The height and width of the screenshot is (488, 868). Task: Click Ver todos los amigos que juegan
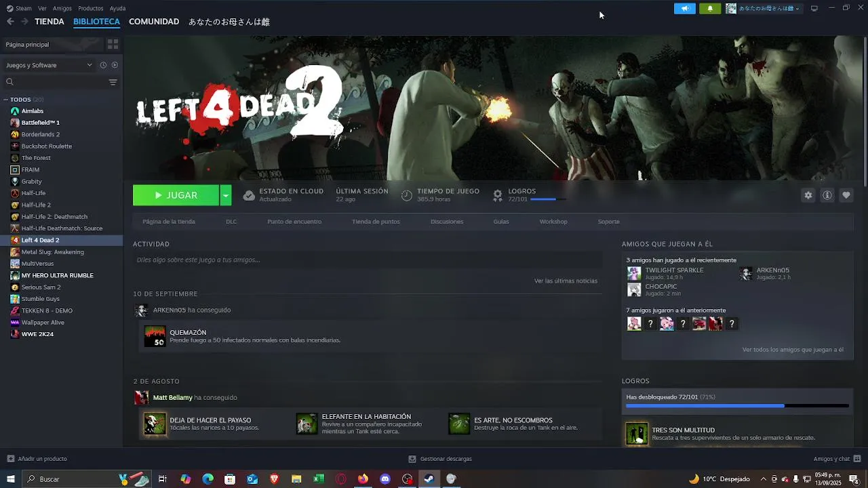coord(793,350)
